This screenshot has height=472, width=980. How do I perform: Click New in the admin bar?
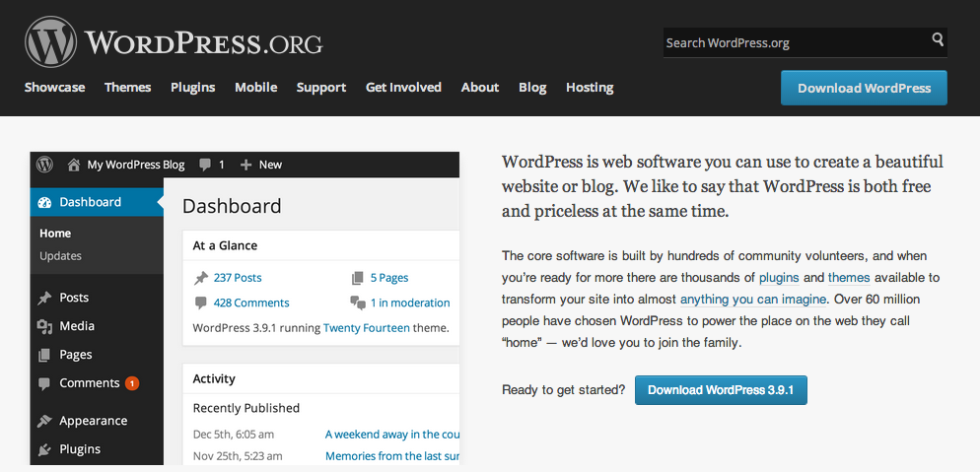click(x=270, y=165)
